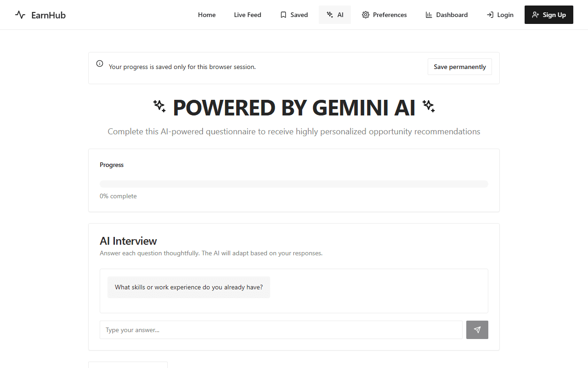This screenshot has width=588, height=368.
Task: Go to the Live Feed page
Action: (248, 15)
